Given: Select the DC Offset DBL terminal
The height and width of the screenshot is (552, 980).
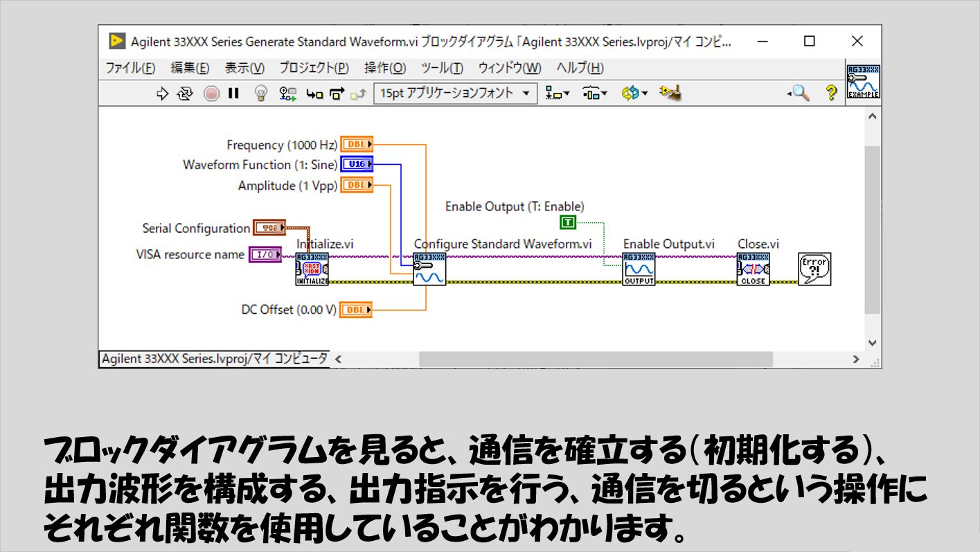Looking at the screenshot, I should [x=356, y=310].
